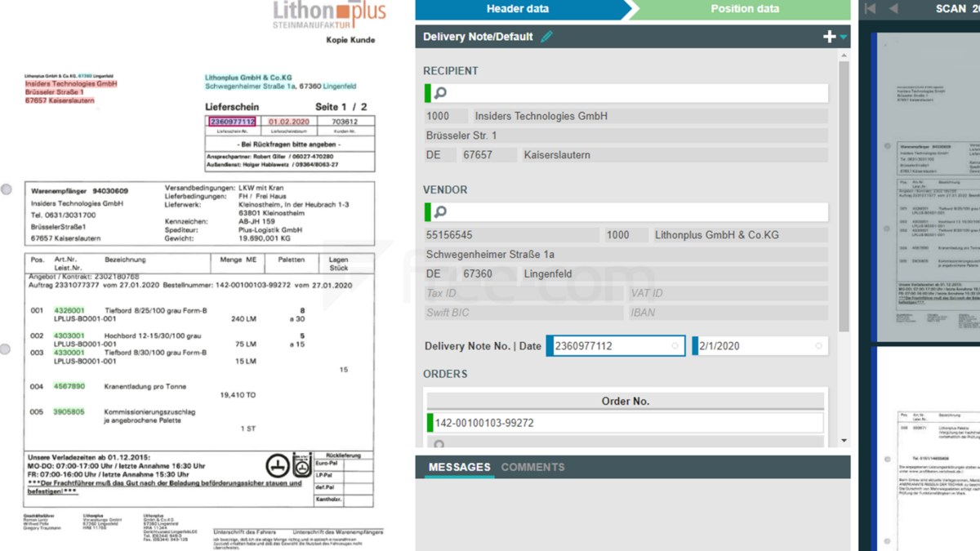980x551 pixels.
Task: Click the magnifier icon in RECIPIENT search
Action: [440, 93]
